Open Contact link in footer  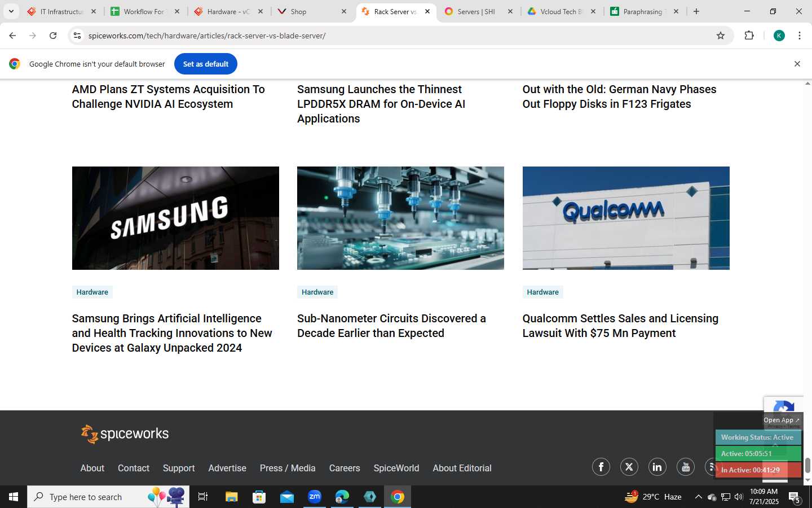[134, 468]
